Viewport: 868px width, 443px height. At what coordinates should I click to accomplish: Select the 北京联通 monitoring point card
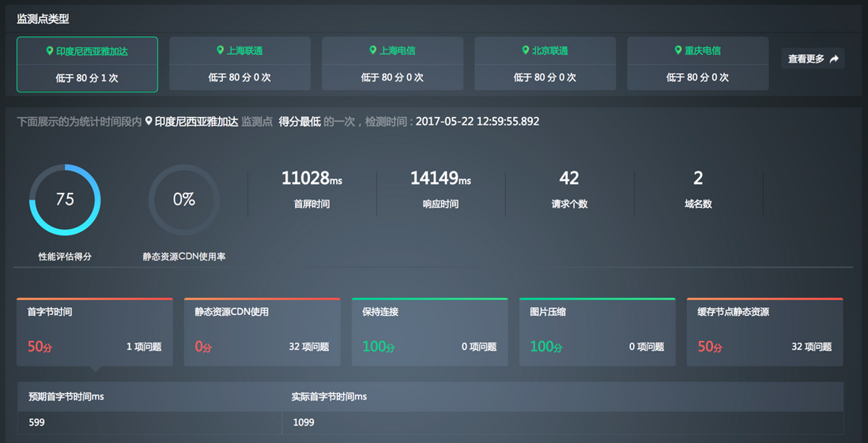(x=545, y=64)
